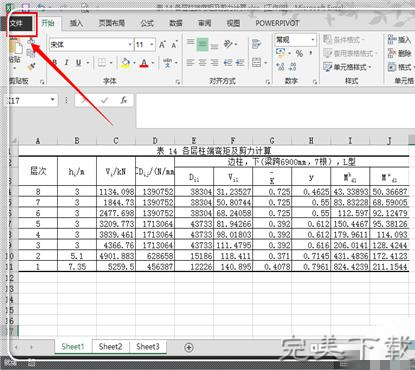
Task: Click the insert function fx icon
Action: (124, 100)
